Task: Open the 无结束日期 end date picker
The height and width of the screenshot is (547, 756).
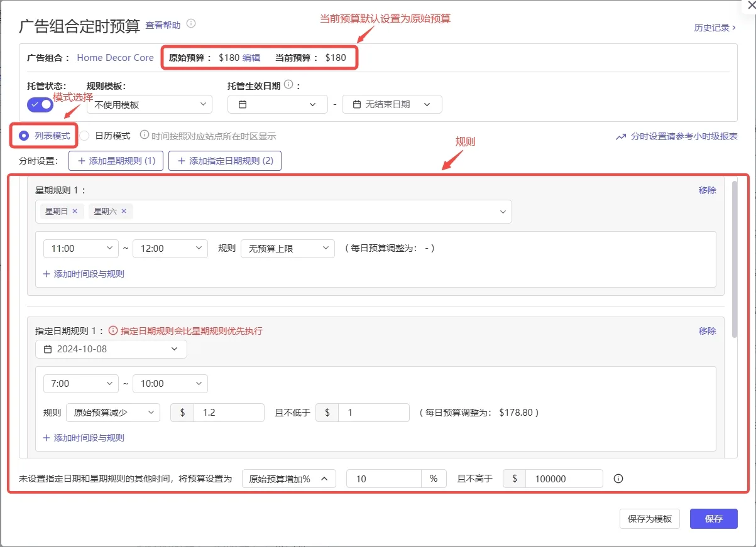Action: 392,104
